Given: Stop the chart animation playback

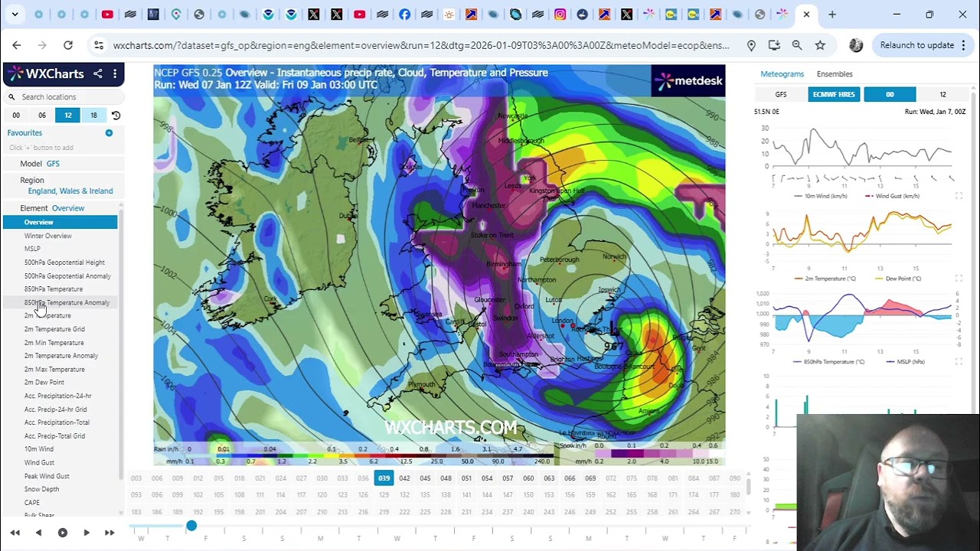Looking at the screenshot, I should click(x=63, y=533).
